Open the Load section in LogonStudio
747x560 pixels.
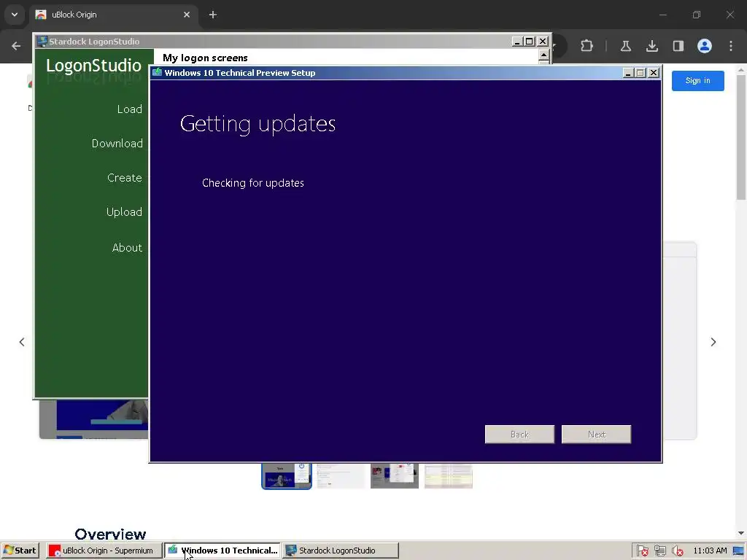130,109
